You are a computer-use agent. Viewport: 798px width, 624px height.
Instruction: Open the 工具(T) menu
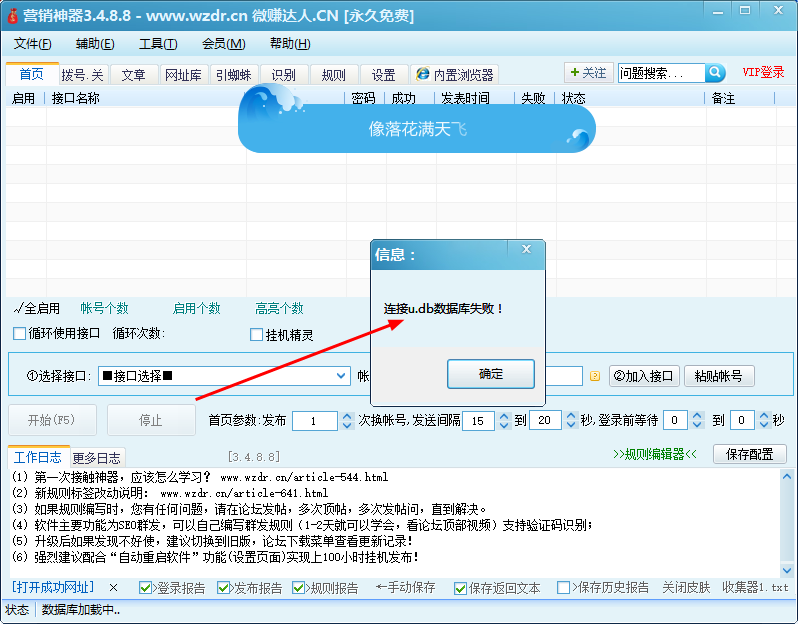158,44
